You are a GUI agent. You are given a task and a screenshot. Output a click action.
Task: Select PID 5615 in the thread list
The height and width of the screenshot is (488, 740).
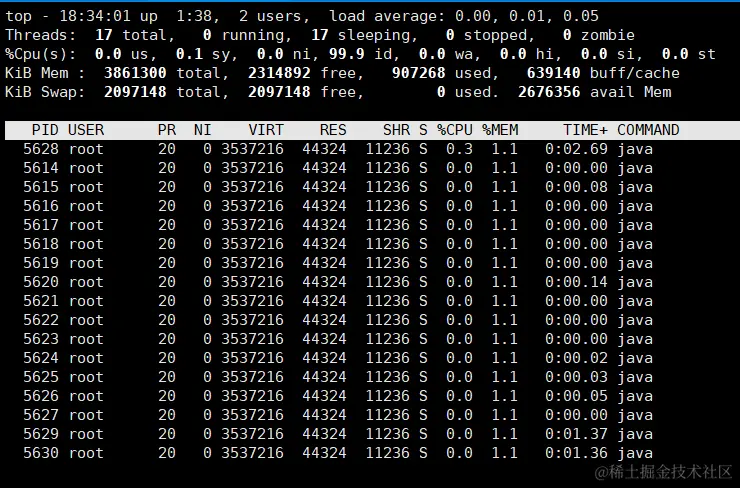tap(41, 187)
